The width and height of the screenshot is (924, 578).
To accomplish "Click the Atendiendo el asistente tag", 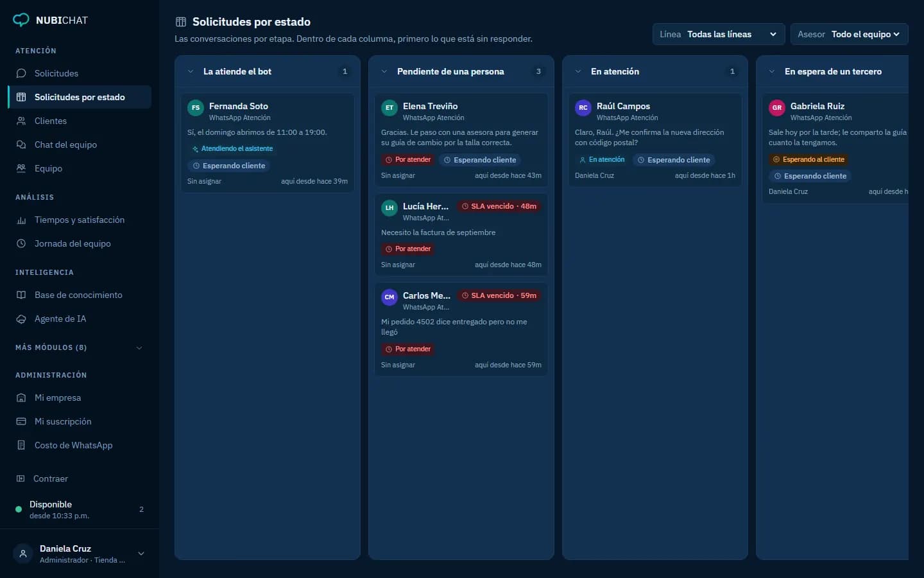I will point(232,148).
